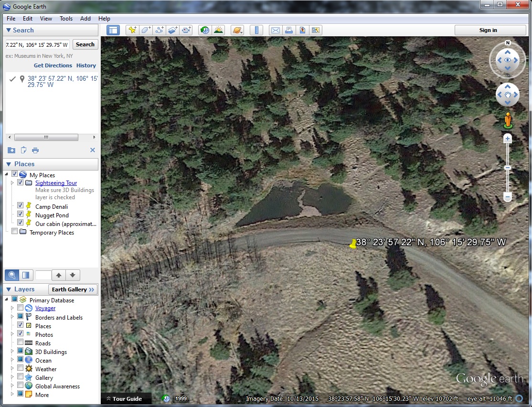Copy search results to clipboard icon
This screenshot has width=532, height=407.
pyautogui.click(x=23, y=150)
